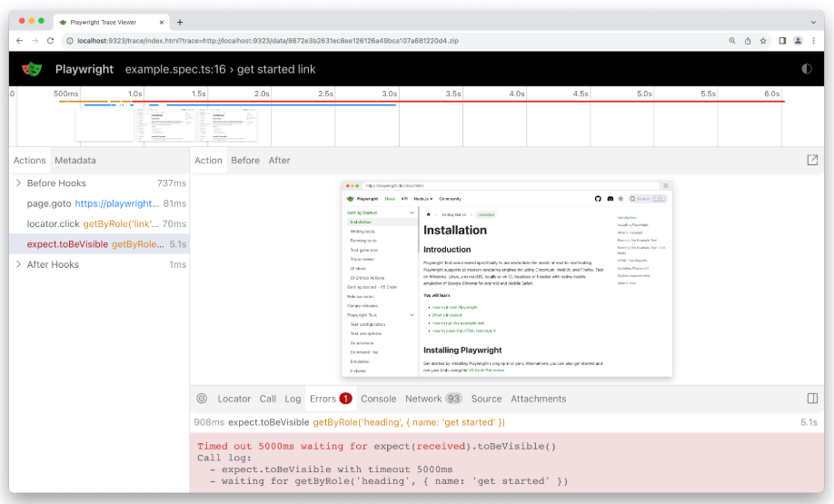Open snapshot in a new window
The image size is (834, 504).
point(812,160)
